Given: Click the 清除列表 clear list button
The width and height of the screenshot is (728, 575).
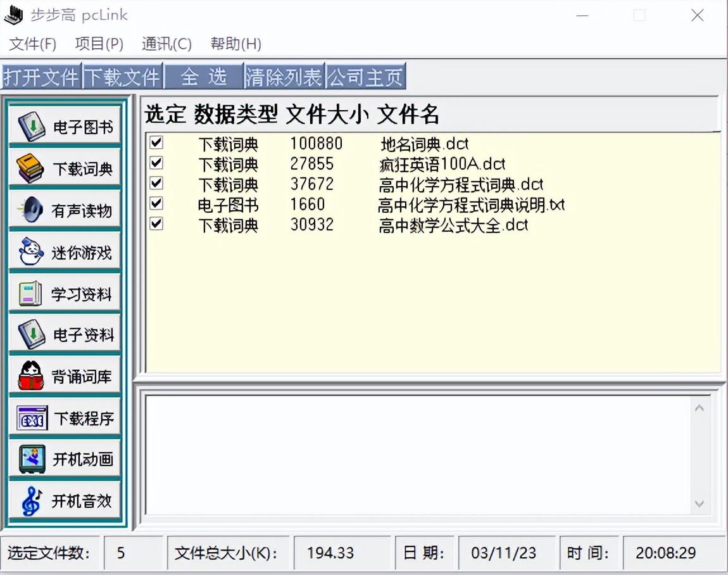Looking at the screenshot, I should 284,76.
